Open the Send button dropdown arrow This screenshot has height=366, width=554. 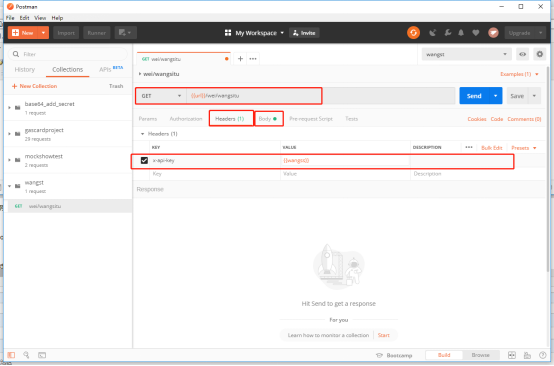[x=496, y=96]
